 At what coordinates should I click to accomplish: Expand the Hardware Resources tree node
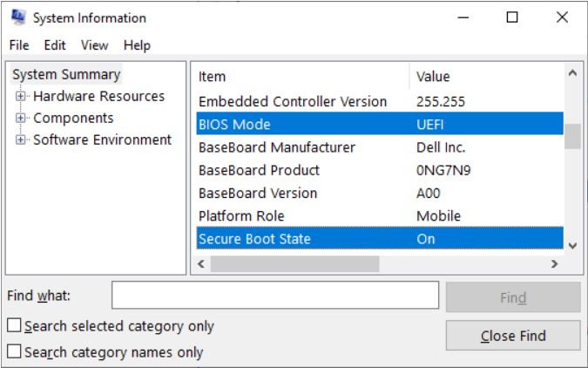click(21, 96)
